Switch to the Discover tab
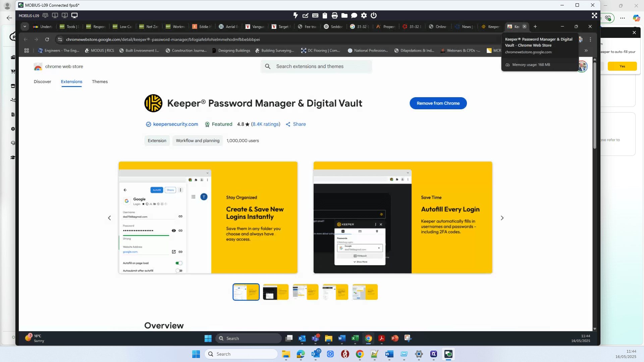Image resolution: width=644 pixels, height=362 pixels. coord(42,82)
